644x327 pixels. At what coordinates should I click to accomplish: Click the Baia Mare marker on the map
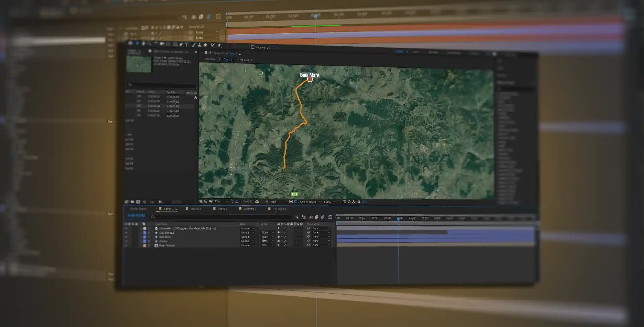[310, 80]
